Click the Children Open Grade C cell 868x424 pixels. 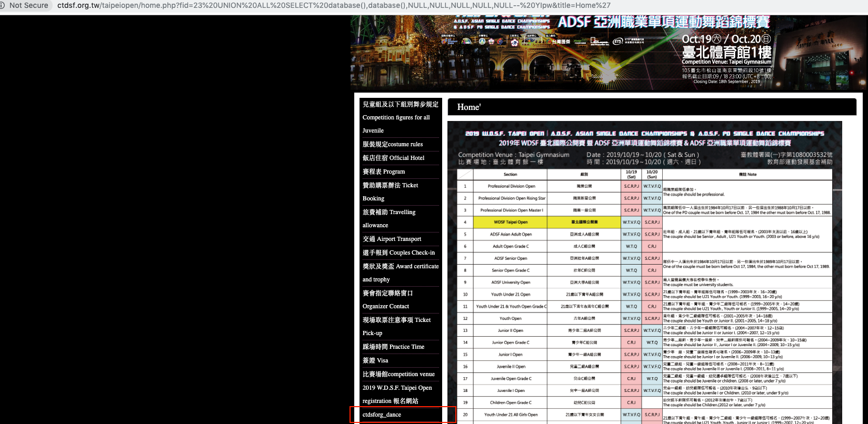tap(511, 402)
